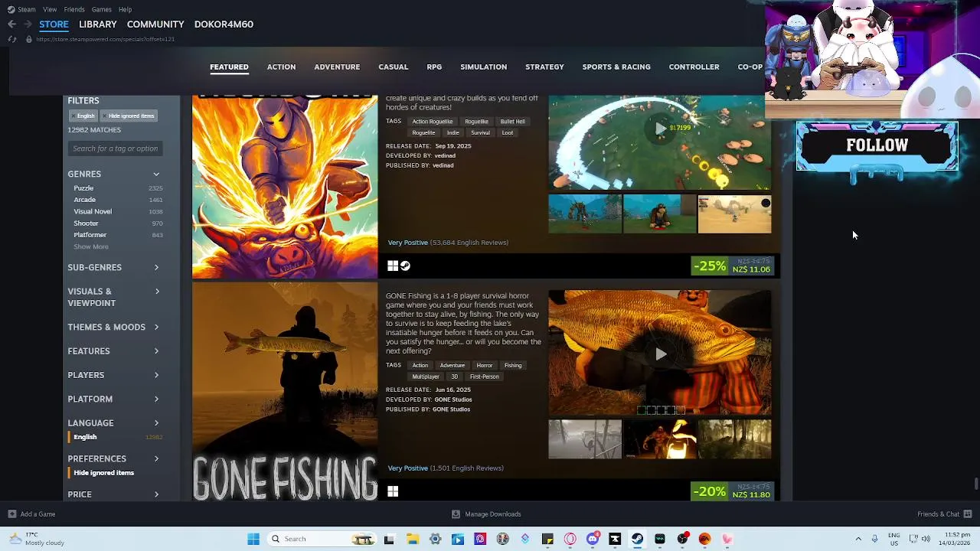The height and width of the screenshot is (551, 980).
Task: Click the Fishing tag
Action: [x=513, y=365]
